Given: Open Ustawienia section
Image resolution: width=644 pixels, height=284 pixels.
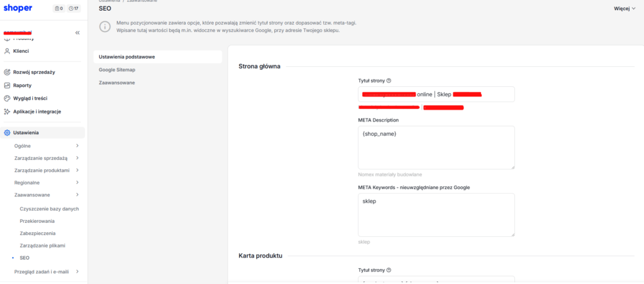Looking at the screenshot, I should [43, 133].
